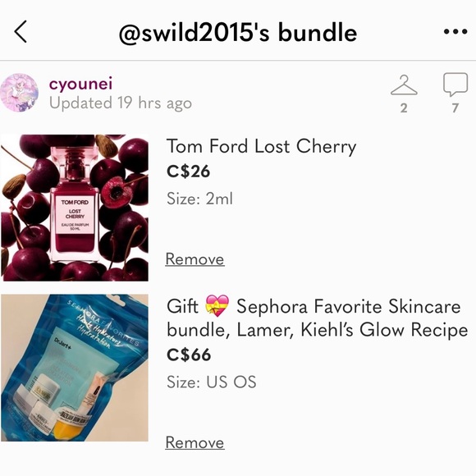Select the C$66 price label
Image resolution: width=476 pixels, height=476 pixels.
tap(189, 355)
